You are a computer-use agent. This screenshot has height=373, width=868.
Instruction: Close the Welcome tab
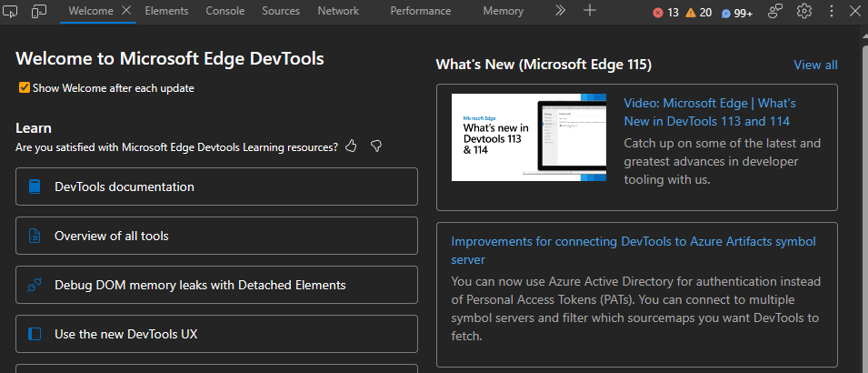126,11
